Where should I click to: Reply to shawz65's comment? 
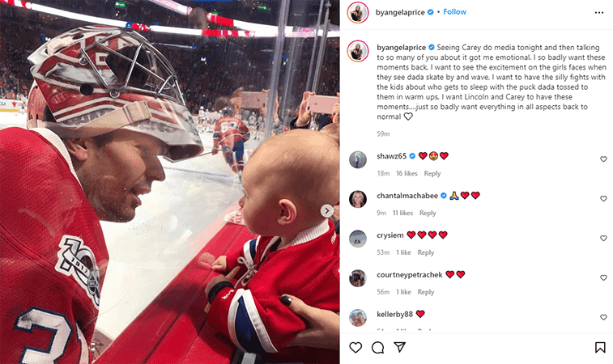point(432,173)
